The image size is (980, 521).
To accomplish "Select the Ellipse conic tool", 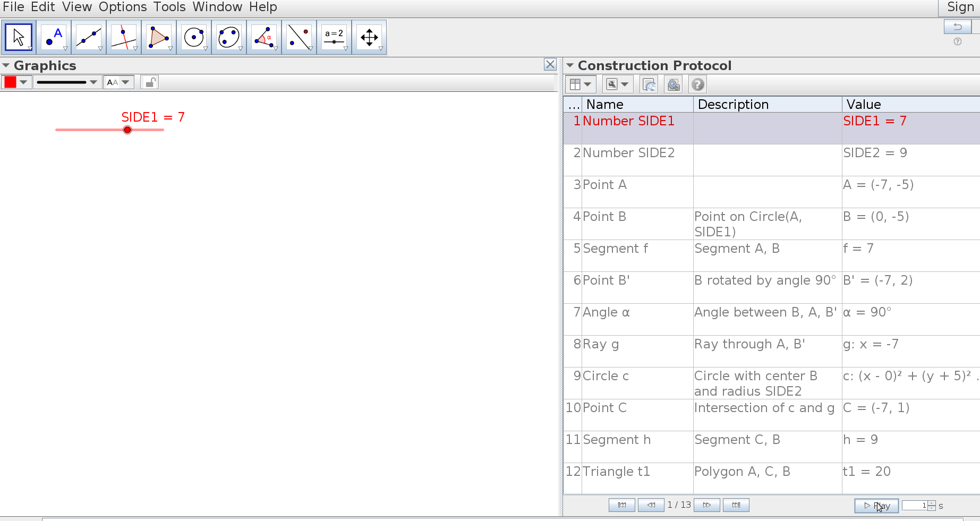I will pos(229,37).
